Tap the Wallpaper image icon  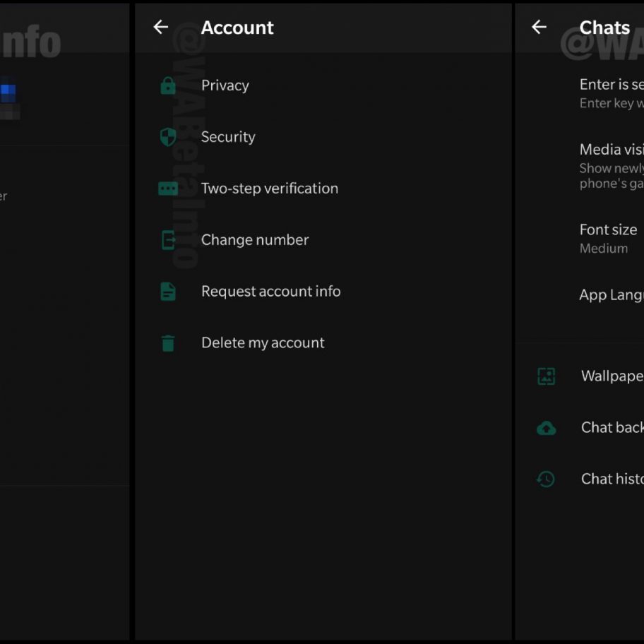(x=546, y=376)
